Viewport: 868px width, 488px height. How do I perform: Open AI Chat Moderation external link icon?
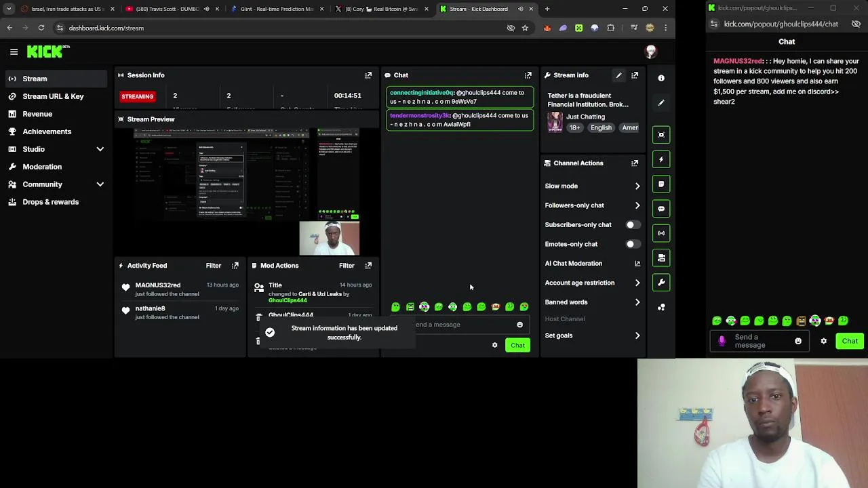tap(637, 264)
